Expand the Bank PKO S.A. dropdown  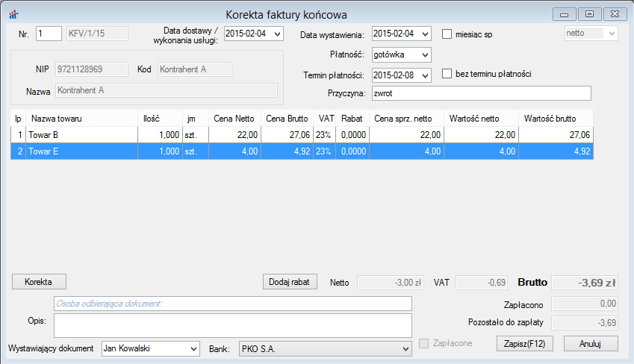click(x=406, y=348)
